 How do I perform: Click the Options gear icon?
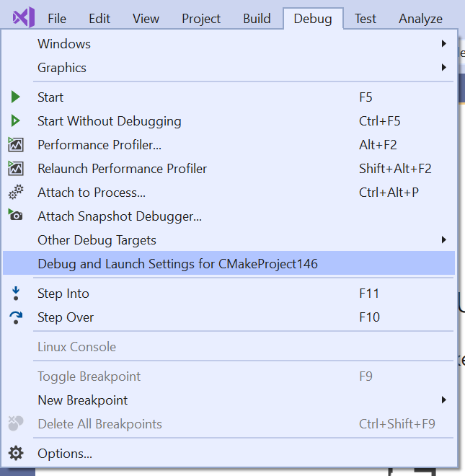(16, 453)
